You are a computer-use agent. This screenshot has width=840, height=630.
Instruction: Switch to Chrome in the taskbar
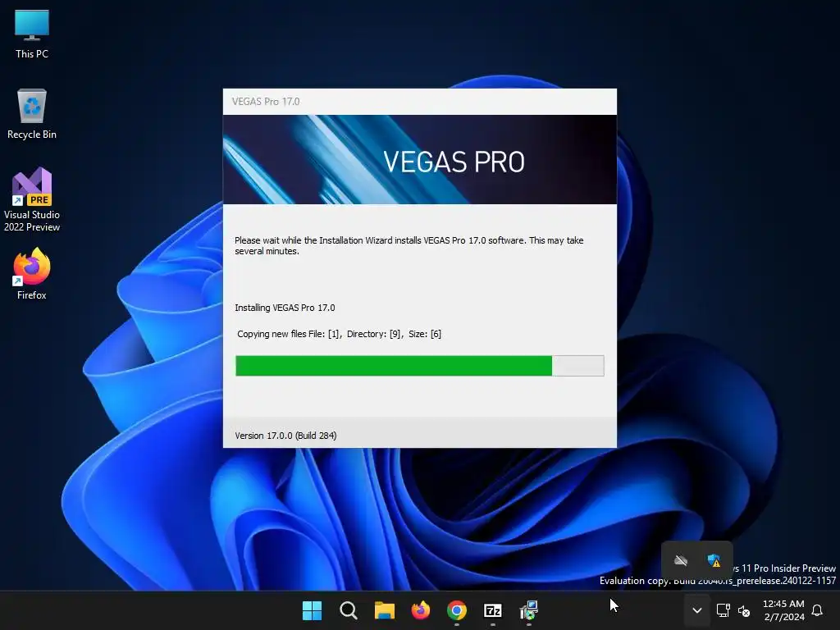point(456,610)
